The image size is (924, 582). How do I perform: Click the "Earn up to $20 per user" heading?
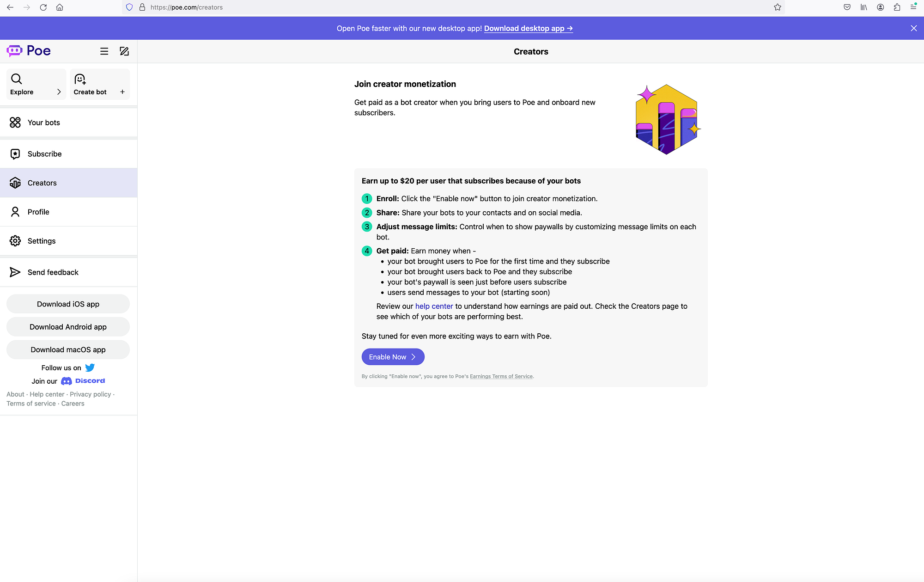pyautogui.click(x=471, y=181)
